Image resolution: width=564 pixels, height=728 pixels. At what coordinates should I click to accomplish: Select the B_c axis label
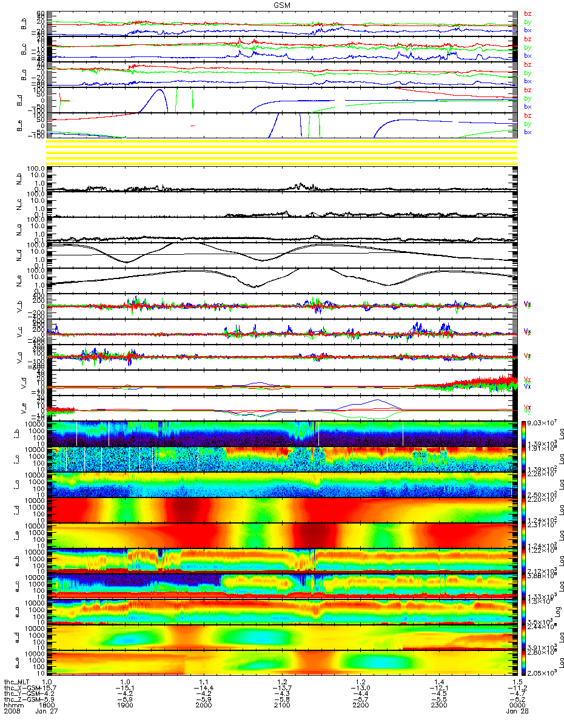(24, 50)
